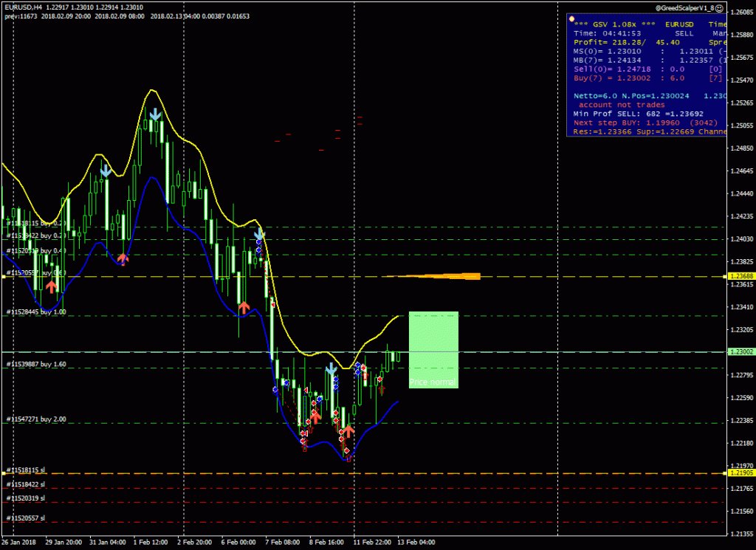Click the '1 Feb 12:00' time axis label
This screenshot has width=756, height=550.
(x=151, y=543)
